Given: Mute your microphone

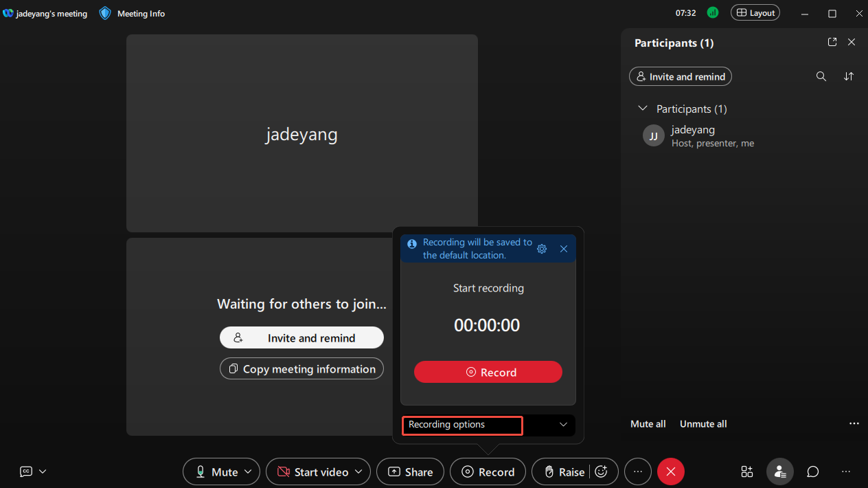Looking at the screenshot, I should pyautogui.click(x=214, y=472).
